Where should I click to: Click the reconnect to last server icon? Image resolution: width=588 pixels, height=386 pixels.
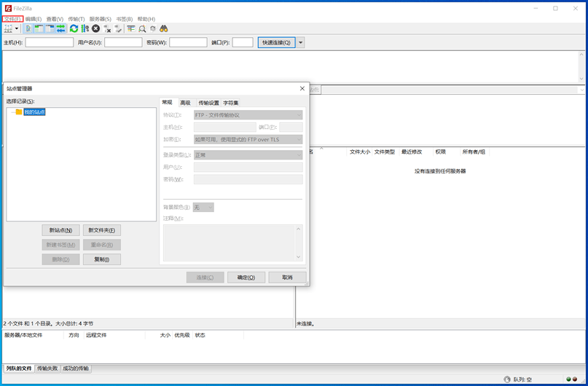point(118,28)
